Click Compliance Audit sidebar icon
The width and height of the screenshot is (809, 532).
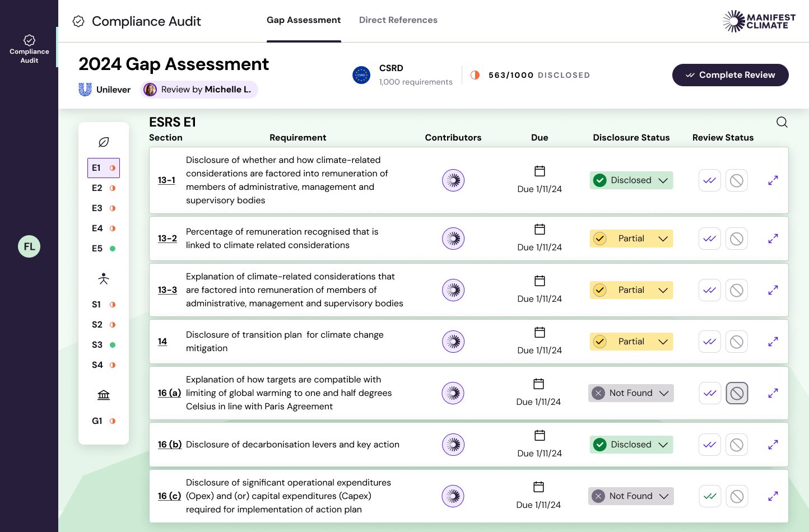(x=29, y=48)
